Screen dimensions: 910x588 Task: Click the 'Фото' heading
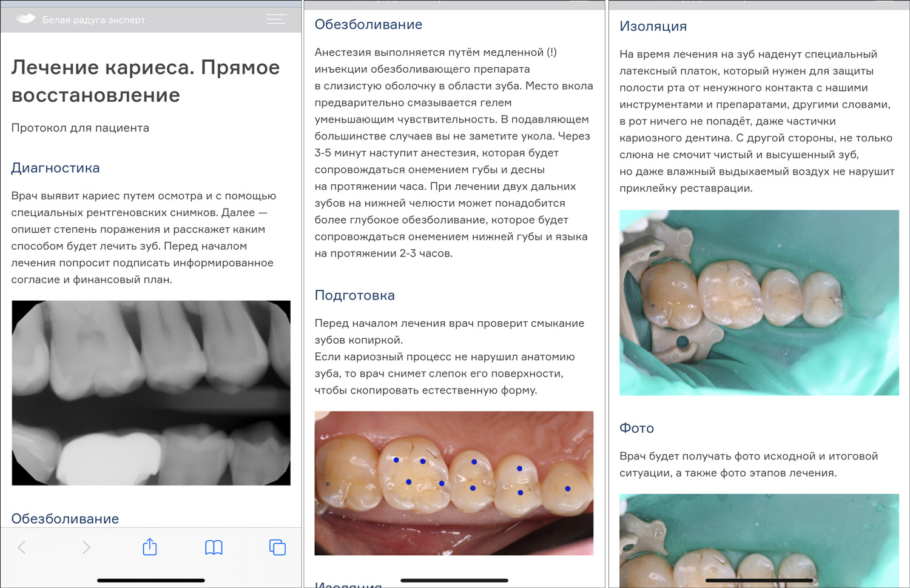click(x=636, y=429)
